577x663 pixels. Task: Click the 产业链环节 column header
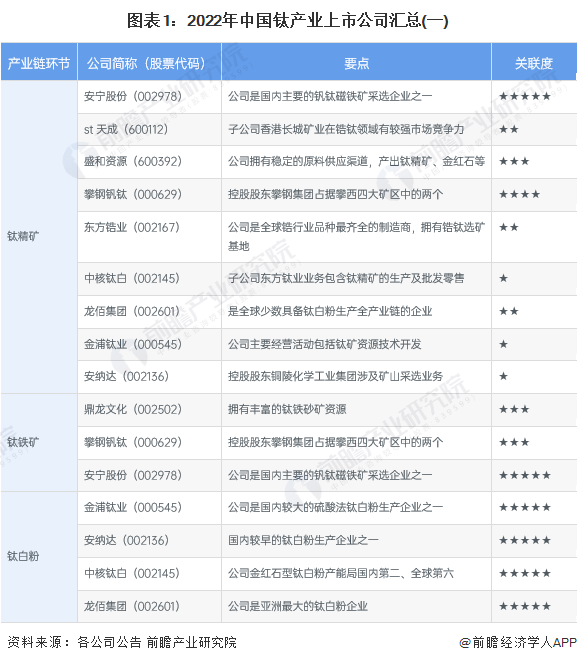pyautogui.click(x=39, y=63)
